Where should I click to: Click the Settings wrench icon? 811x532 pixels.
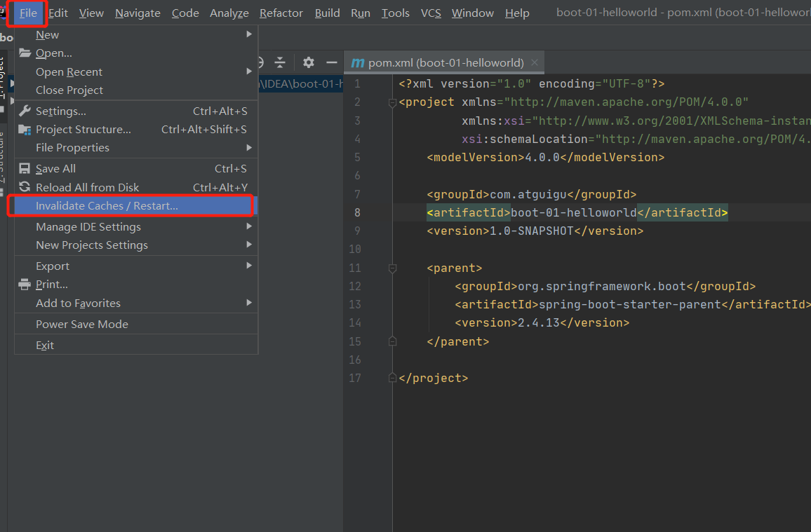click(x=25, y=111)
